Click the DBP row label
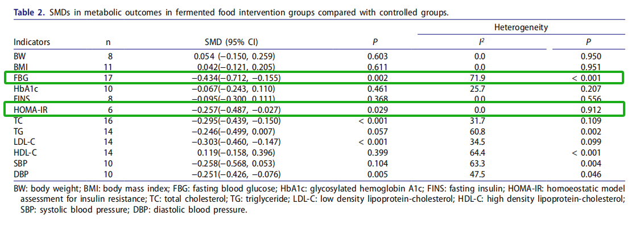 tap(22, 174)
